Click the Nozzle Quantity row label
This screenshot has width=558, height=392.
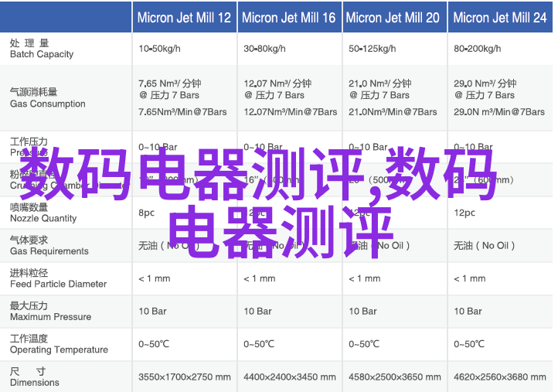click(43, 213)
